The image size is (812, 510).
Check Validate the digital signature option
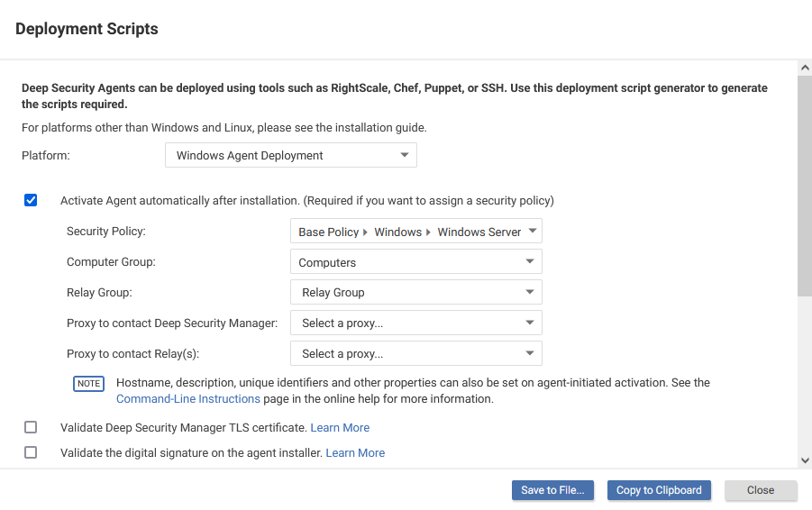pos(31,452)
